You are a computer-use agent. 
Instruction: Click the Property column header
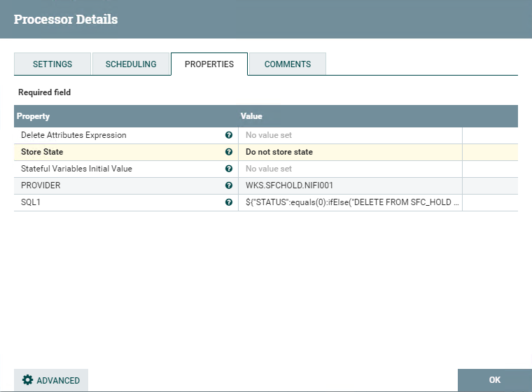pyautogui.click(x=33, y=116)
